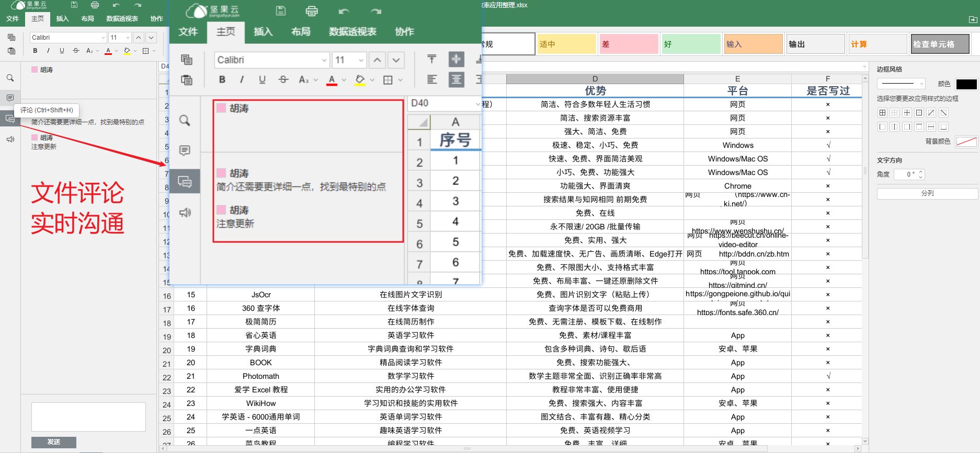Save the spreadsheet in the main title bar

[74, 5]
